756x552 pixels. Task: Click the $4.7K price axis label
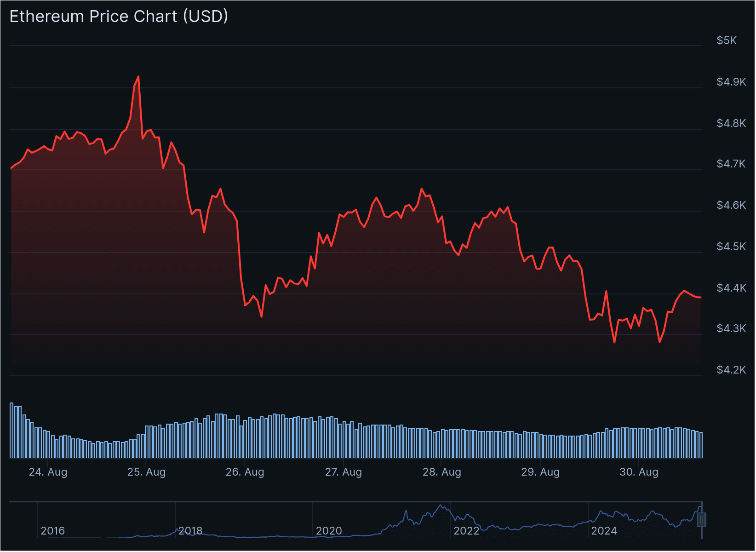pos(731,164)
